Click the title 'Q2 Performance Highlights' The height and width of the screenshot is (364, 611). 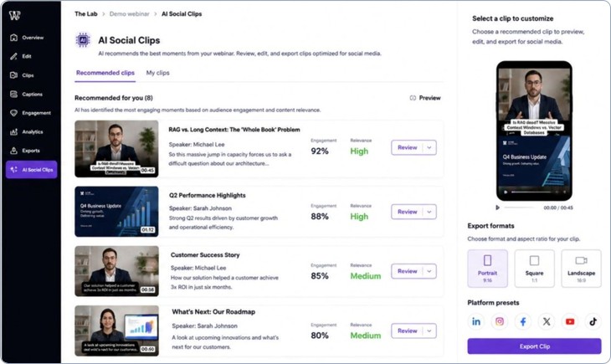click(x=208, y=196)
